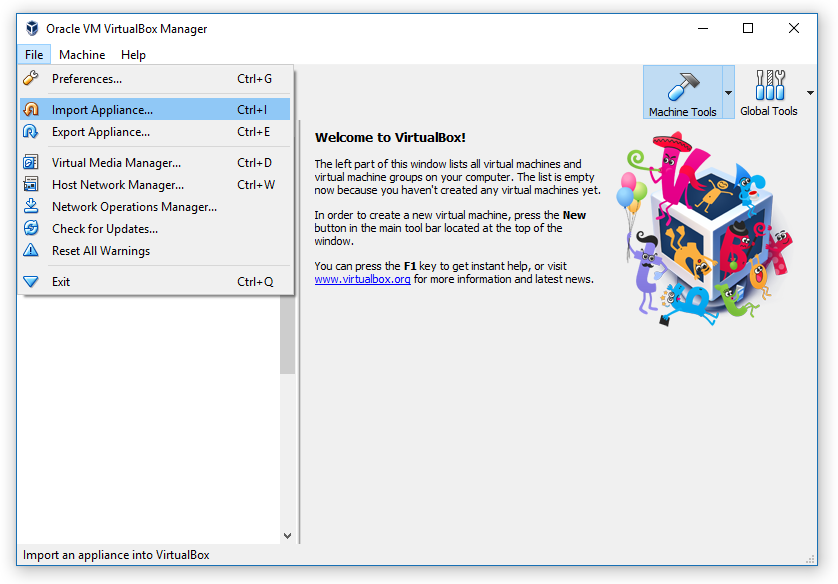
Task: Click the Reset All Warnings triangle icon
Action: pos(31,251)
